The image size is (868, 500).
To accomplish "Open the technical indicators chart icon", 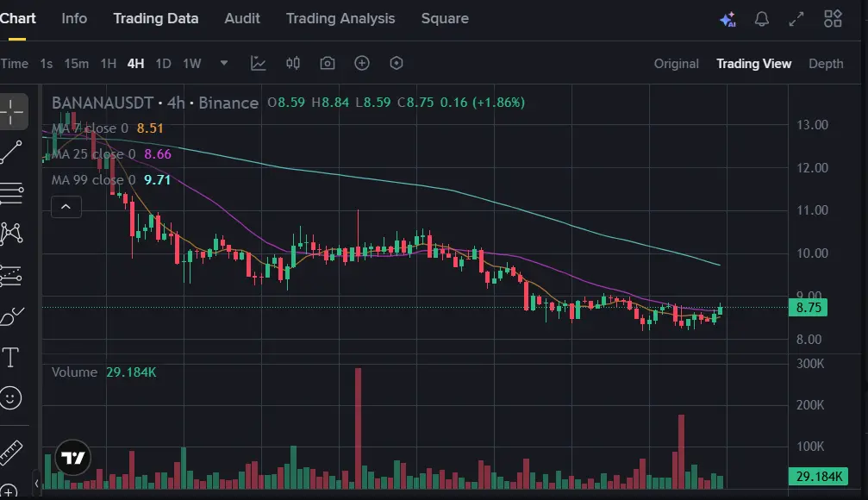I will pyautogui.click(x=259, y=63).
